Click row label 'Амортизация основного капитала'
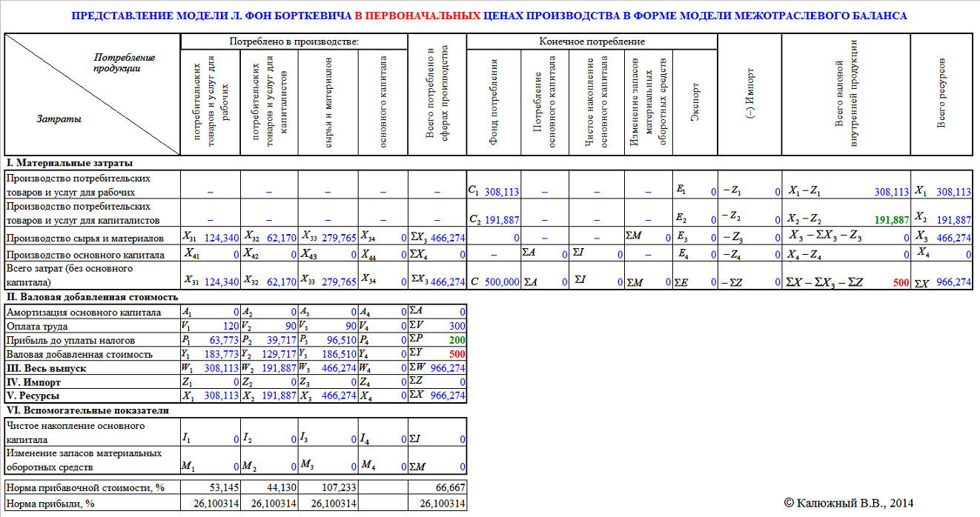Viewport: 980px width, 517px height. tap(83, 312)
